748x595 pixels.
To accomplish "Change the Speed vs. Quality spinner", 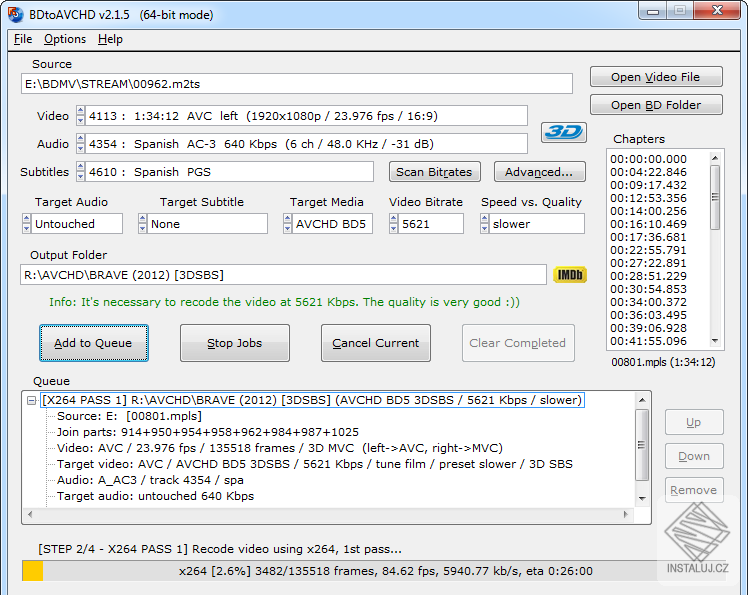I will pos(484,223).
